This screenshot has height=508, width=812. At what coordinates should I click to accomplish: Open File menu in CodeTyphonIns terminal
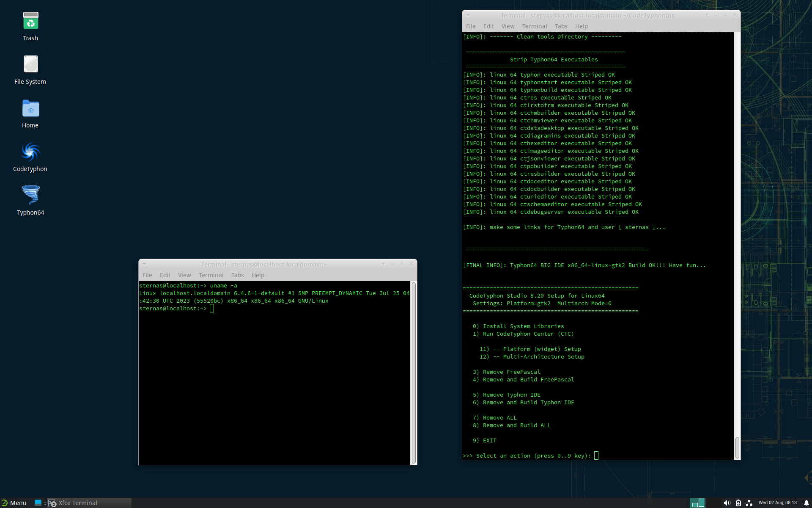471,26
